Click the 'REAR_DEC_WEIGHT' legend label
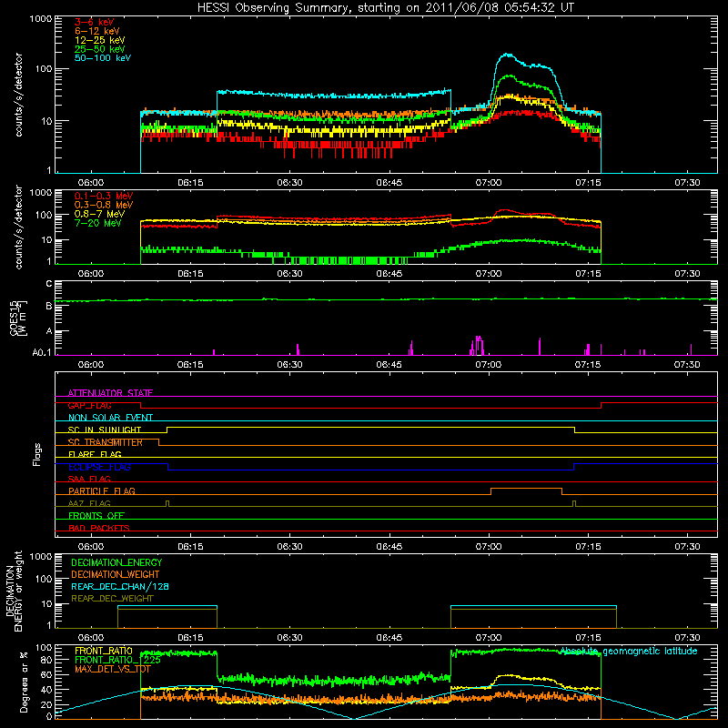 (x=112, y=599)
